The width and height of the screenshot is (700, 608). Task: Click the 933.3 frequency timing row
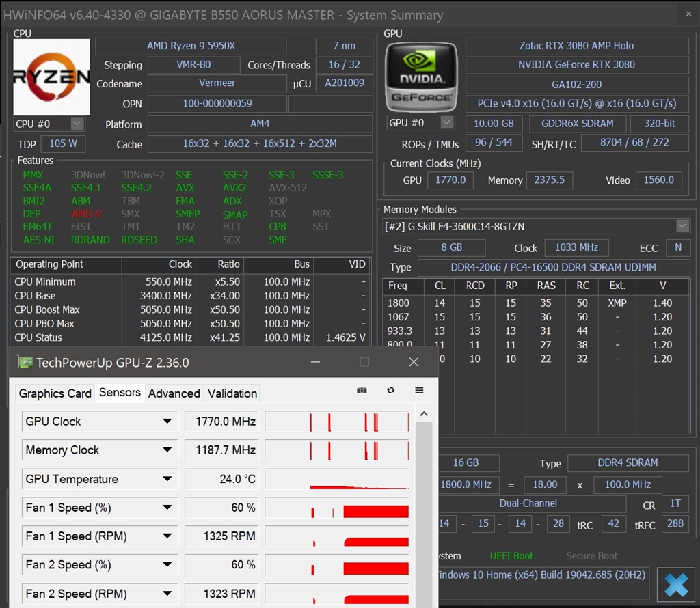pos(536,331)
